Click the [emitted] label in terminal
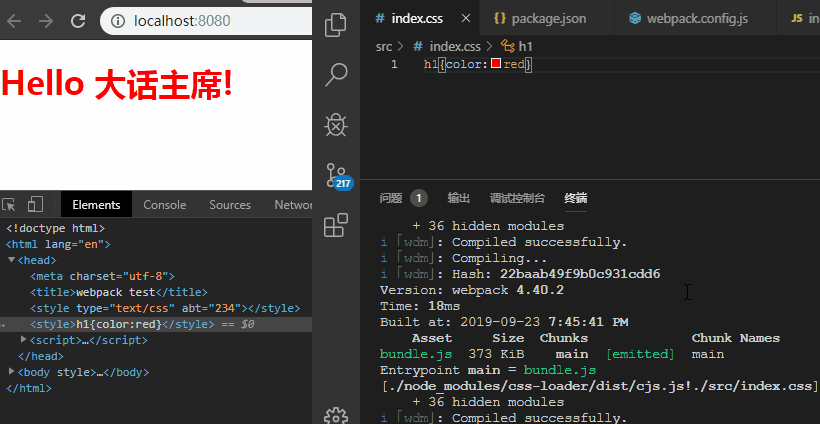 click(x=640, y=354)
